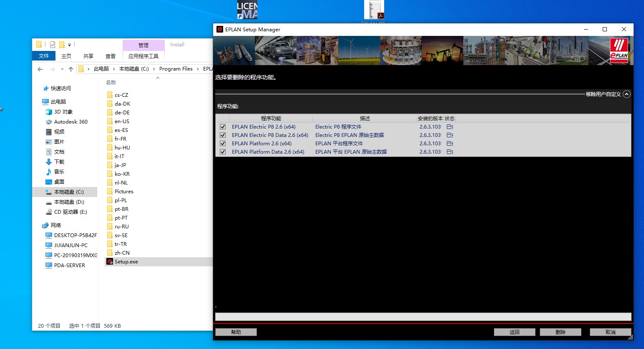Click the 删除 button to remove programs
Image resolution: width=644 pixels, height=349 pixels.
pyautogui.click(x=561, y=332)
